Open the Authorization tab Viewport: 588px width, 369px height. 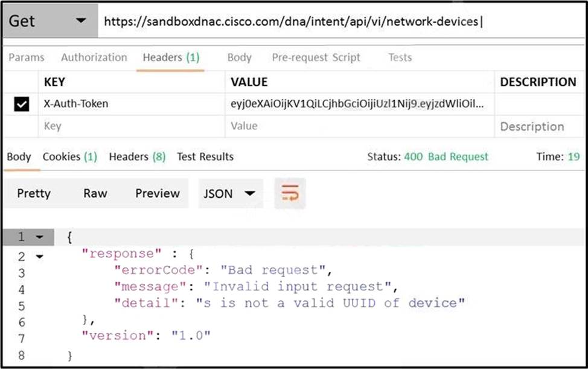click(94, 57)
